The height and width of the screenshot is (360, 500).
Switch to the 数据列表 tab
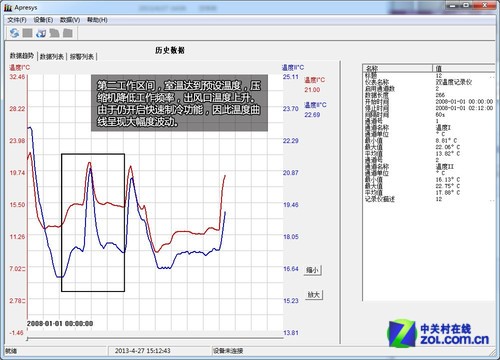tap(52, 57)
